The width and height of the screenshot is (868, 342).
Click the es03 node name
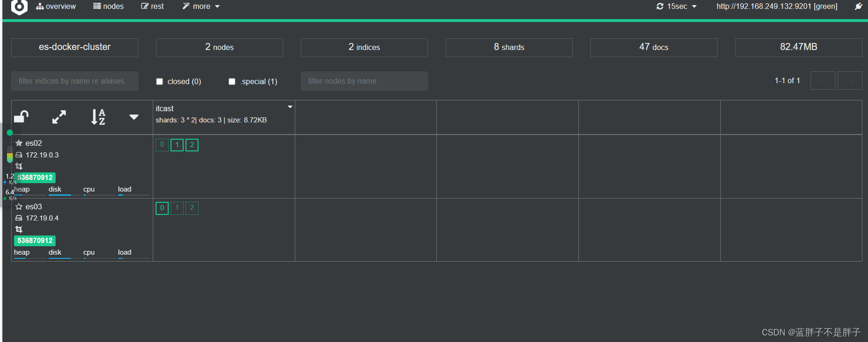[34, 207]
